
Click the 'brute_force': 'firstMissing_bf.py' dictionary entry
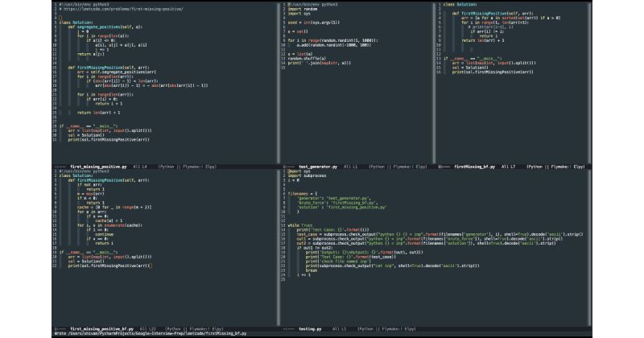(337, 203)
